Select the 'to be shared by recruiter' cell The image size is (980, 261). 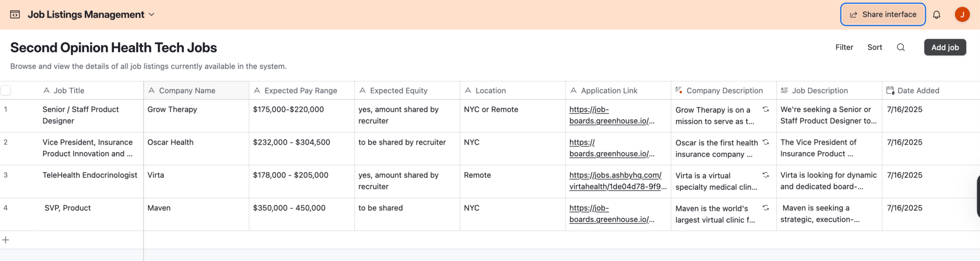(407, 148)
